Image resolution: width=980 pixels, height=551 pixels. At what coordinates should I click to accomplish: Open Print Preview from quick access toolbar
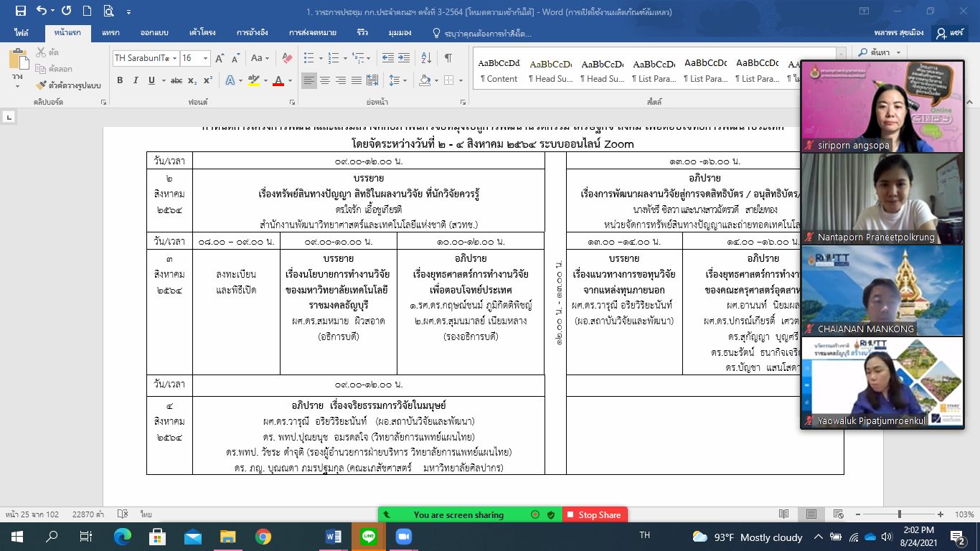(108, 11)
